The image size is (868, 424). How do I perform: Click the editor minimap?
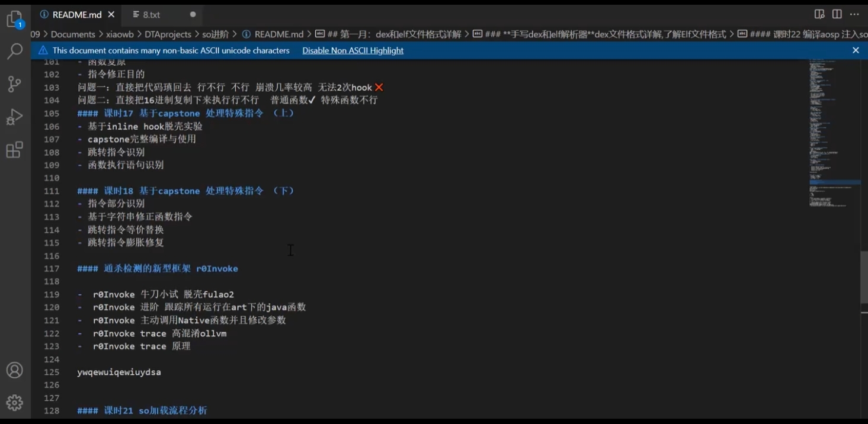point(834,130)
